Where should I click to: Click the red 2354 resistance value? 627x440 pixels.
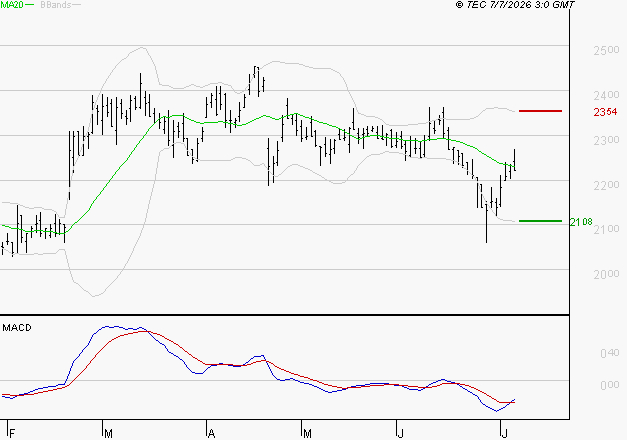(x=605, y=112)
